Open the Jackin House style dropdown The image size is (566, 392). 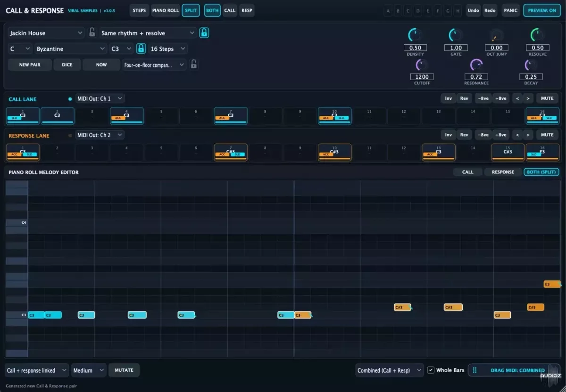pos(46,33)
